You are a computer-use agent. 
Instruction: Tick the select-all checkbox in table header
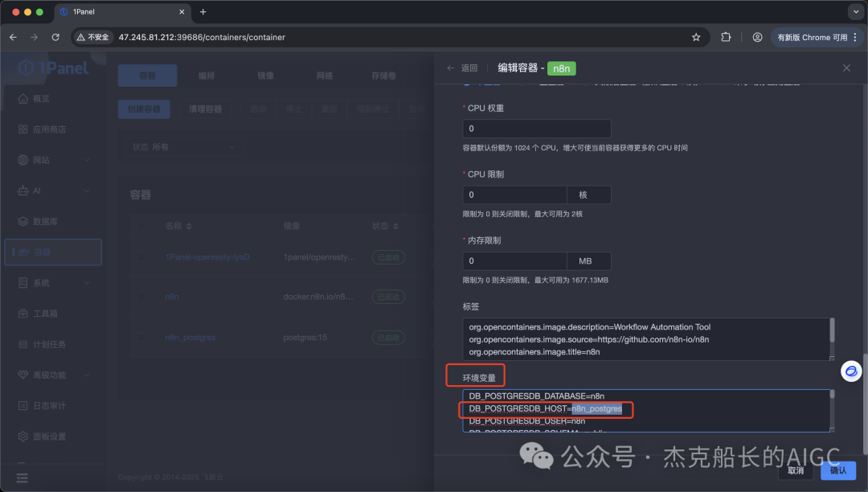click(141, 226)
